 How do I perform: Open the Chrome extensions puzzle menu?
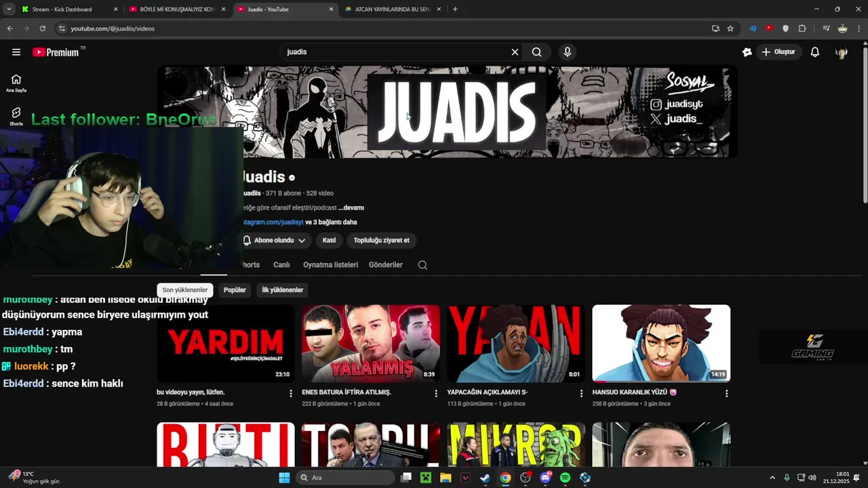(x=802, y=28)
